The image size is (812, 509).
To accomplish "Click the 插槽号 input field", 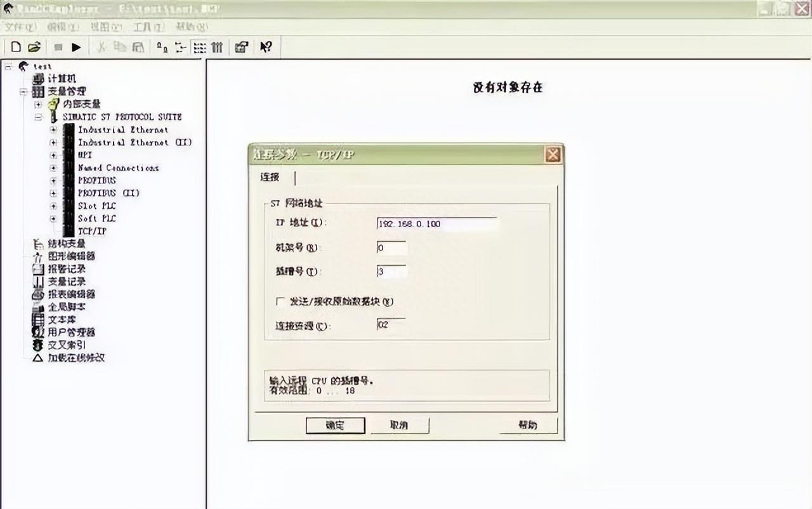I will [x=391, y=272].
